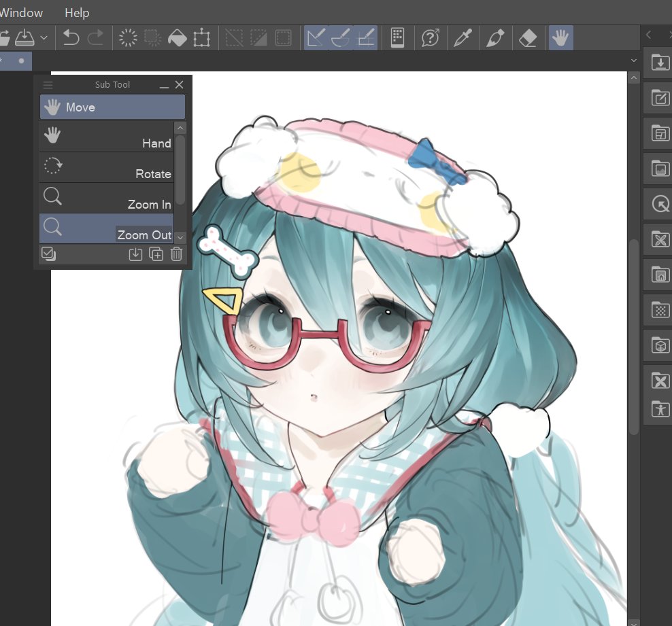Select the Fill bucket icon in toolbar
Screen dimensions: 672x626
(x=177, y=37)
